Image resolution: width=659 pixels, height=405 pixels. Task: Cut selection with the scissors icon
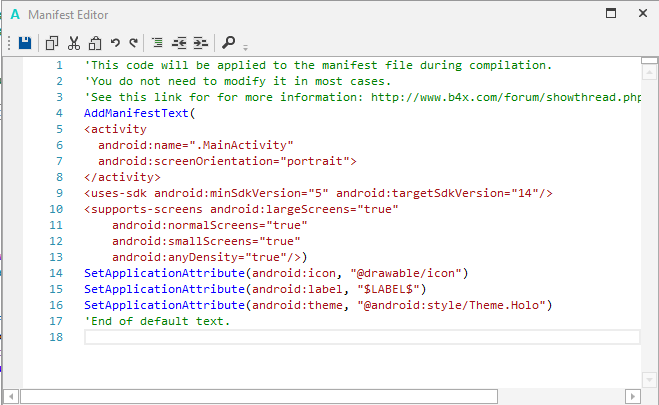(x=73, y=43)
